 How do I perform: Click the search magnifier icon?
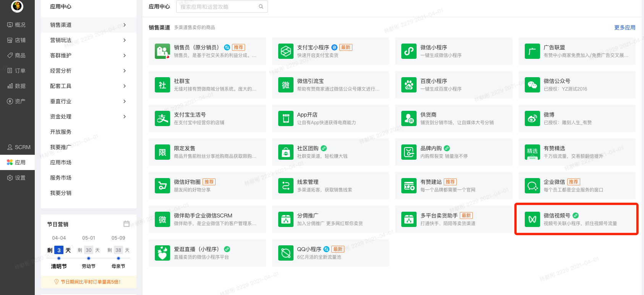pyautogui.click(x=261, y=6)
